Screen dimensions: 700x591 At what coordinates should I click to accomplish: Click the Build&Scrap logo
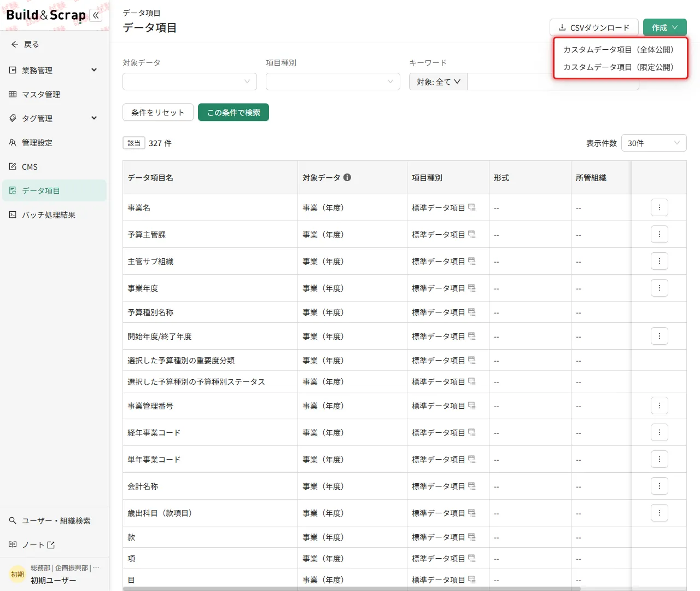point(46,15)
